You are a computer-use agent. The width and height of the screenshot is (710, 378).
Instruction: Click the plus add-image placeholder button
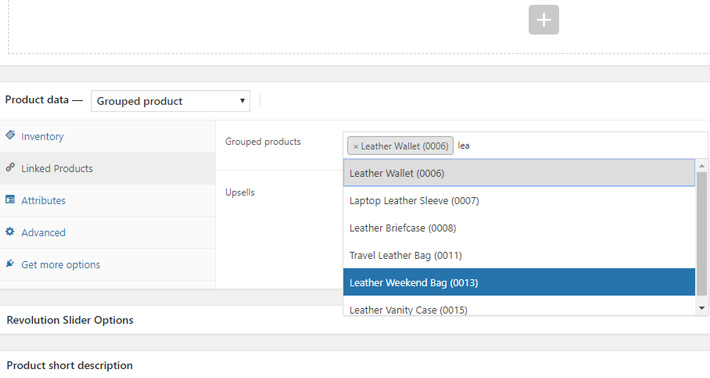click(x=543, y=19)
